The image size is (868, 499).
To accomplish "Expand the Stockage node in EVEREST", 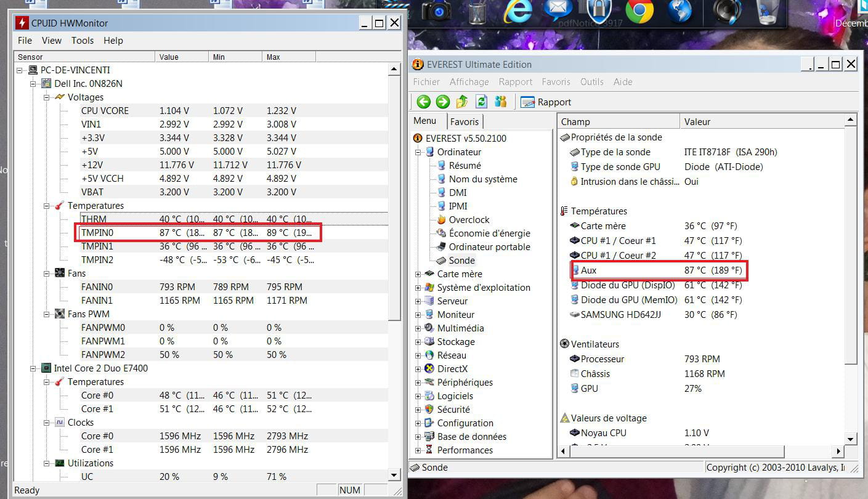I will 418,342.
